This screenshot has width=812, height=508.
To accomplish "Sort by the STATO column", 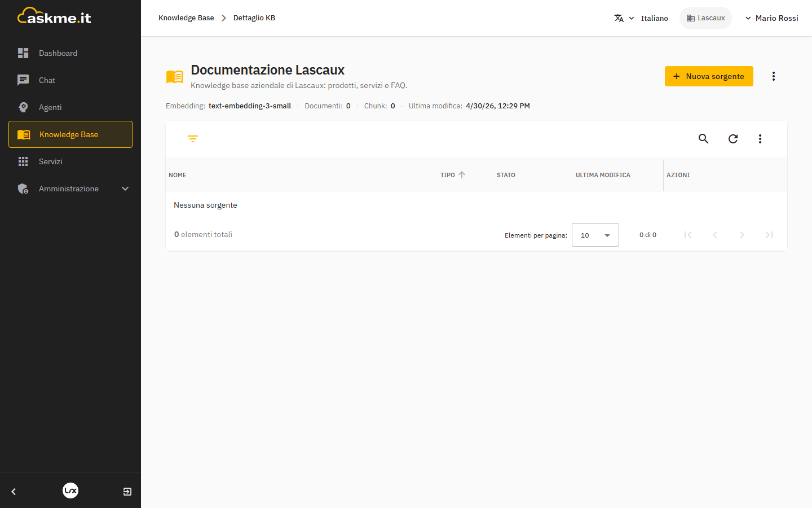I will [x=506, y=176].
